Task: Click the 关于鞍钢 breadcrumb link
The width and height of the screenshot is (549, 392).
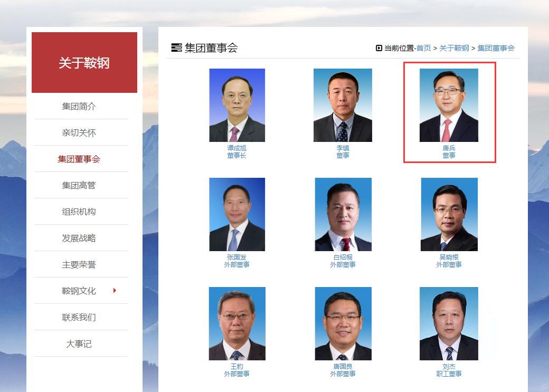Action: pos(454,48)
